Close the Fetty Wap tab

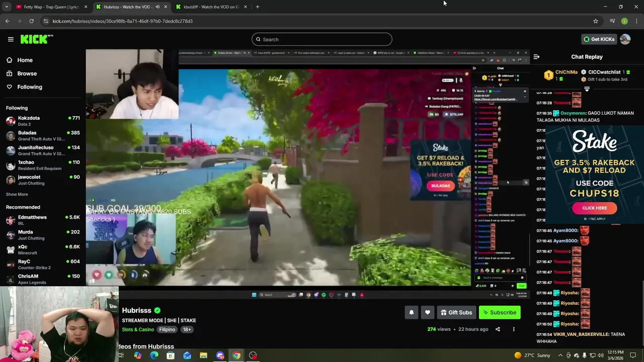coord(86,7)
